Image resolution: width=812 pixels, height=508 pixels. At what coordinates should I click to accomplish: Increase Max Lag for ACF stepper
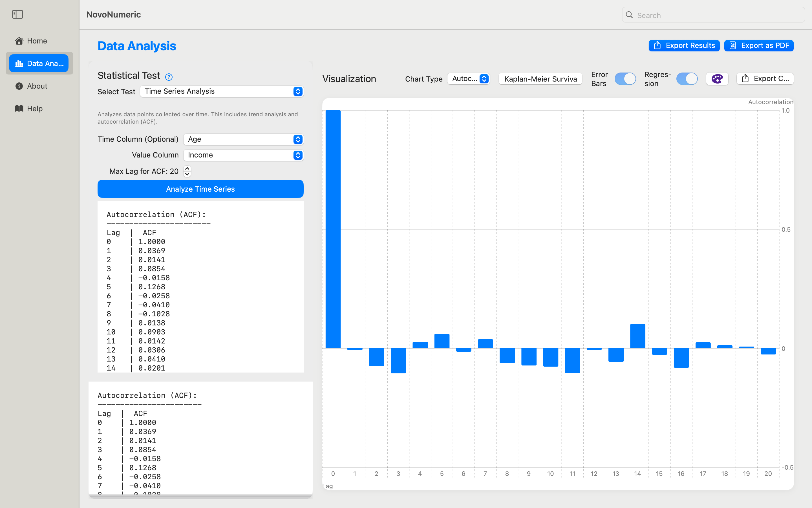pyautogui.click(x=187, y=169)
